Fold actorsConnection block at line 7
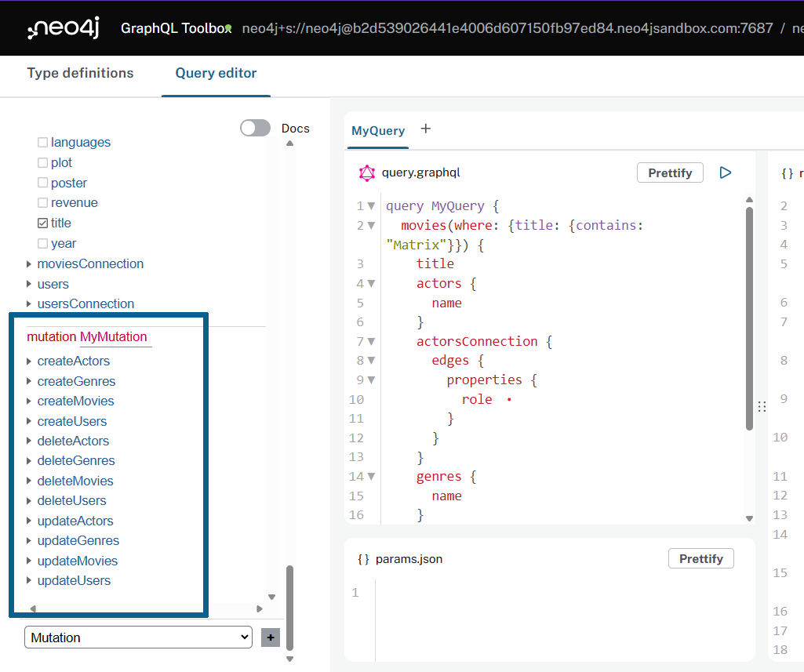804x672 pixels. 371,341
